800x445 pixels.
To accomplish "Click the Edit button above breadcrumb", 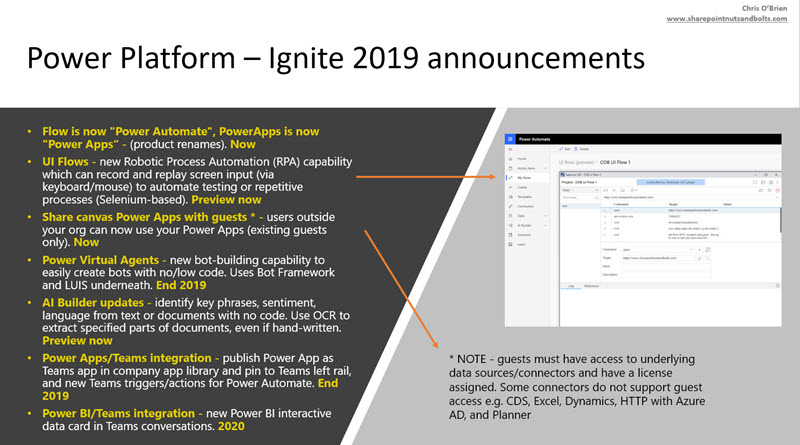I will pos(565,149).
